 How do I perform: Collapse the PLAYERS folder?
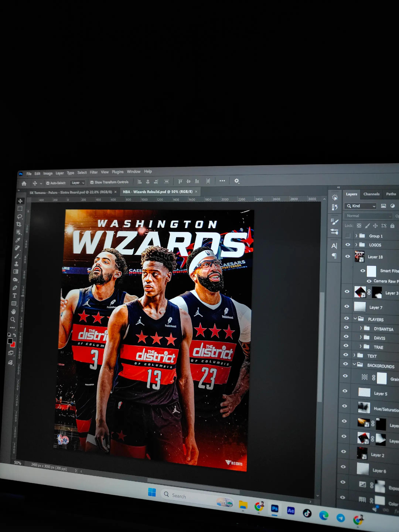[x=355, y=318]
